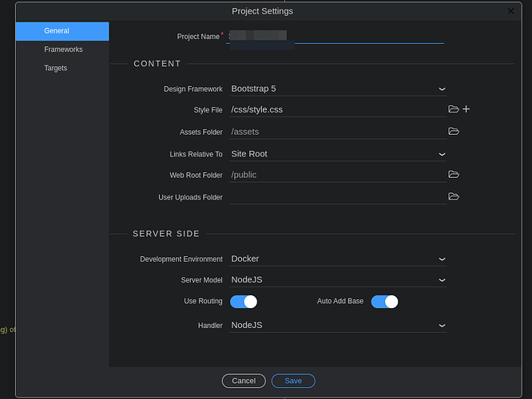
Task: Click the Style File path field
Action: click(x=338, y=110)
